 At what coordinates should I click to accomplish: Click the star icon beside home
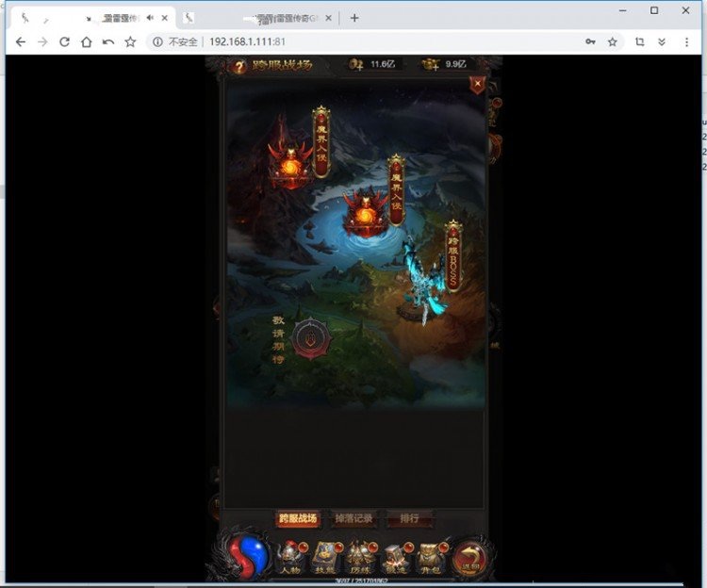coord(130,41)
